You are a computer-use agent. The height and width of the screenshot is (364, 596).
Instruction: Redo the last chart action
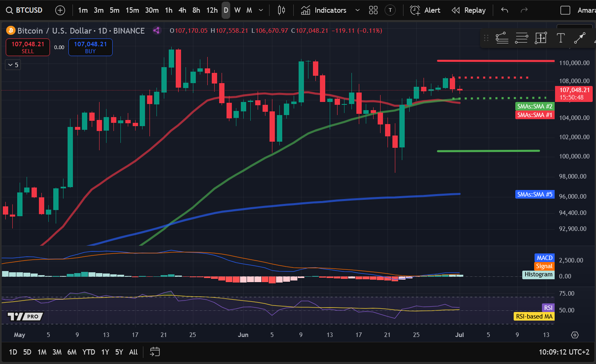pyautogui.click(x=524, y=10)
